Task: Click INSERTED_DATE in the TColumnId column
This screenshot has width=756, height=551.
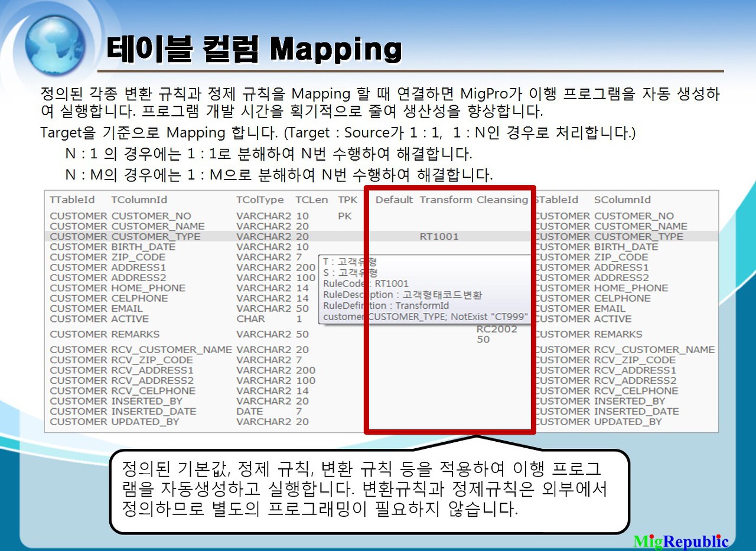Action: click(154, 412)
